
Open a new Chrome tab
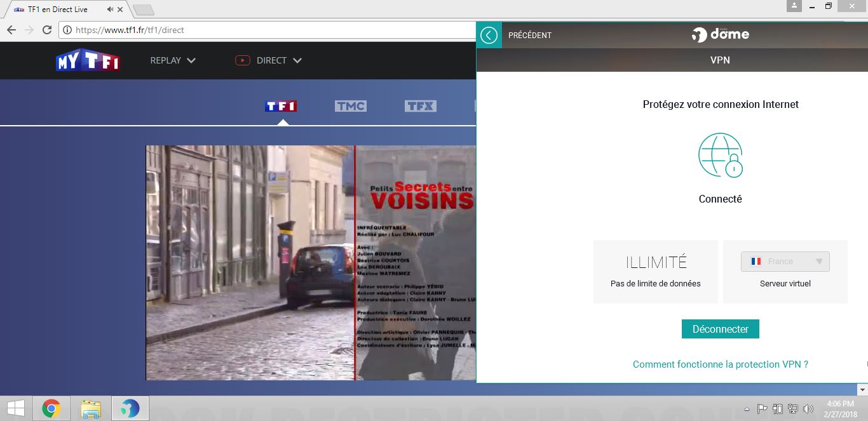click(144, 10)
